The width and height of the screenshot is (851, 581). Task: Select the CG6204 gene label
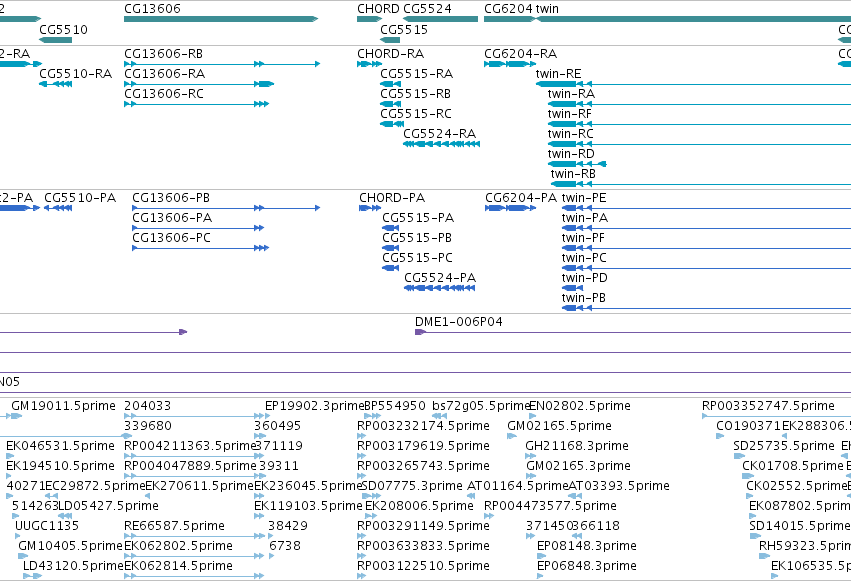click(509, 9)
